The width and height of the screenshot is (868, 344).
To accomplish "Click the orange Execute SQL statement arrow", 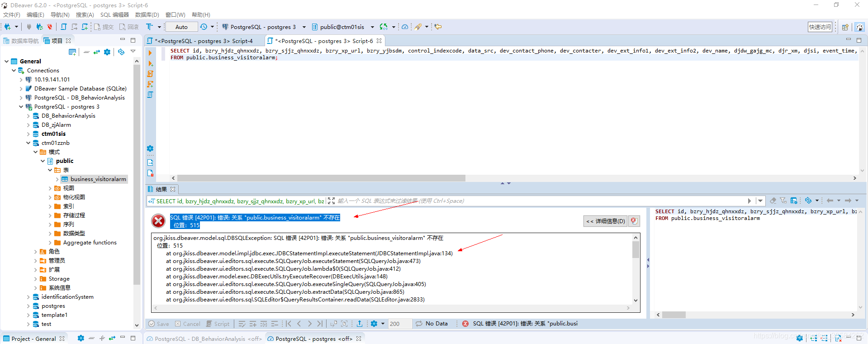I will 150,53.
